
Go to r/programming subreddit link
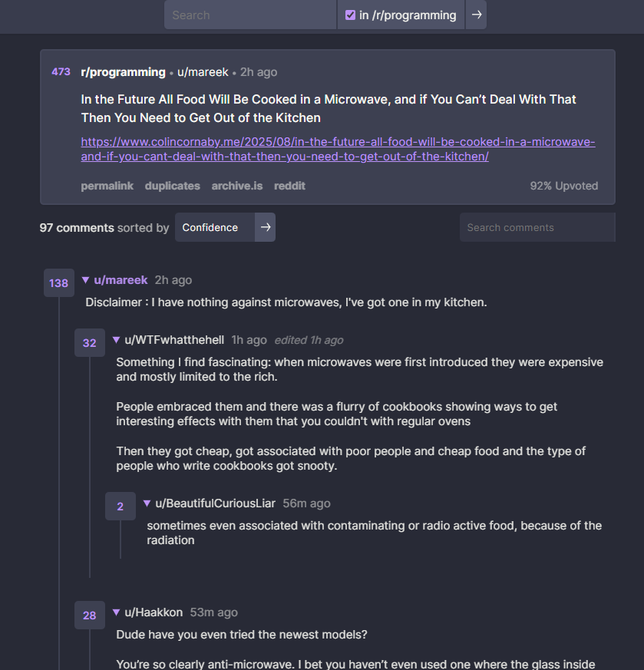pyautogui.click(x=123, y=72)
